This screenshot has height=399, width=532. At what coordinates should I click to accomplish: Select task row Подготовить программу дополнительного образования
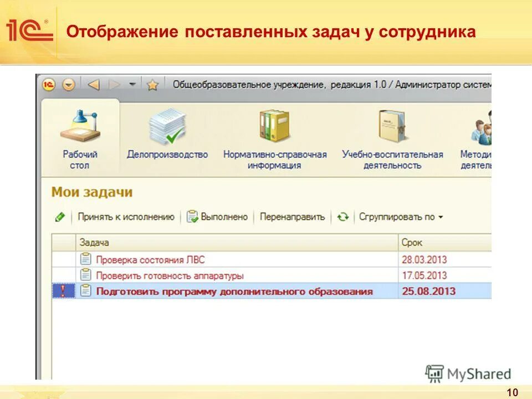coord(233,289)
